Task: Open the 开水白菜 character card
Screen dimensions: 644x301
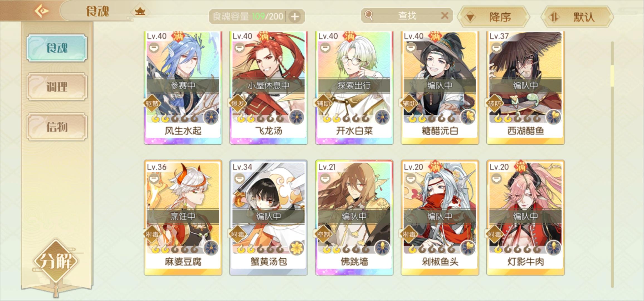Action: 354,88
